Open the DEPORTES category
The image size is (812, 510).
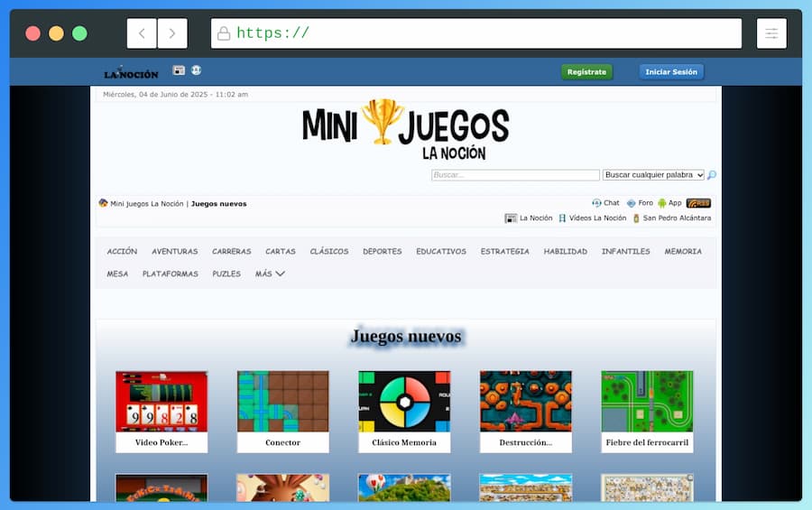tap(383, 251)
